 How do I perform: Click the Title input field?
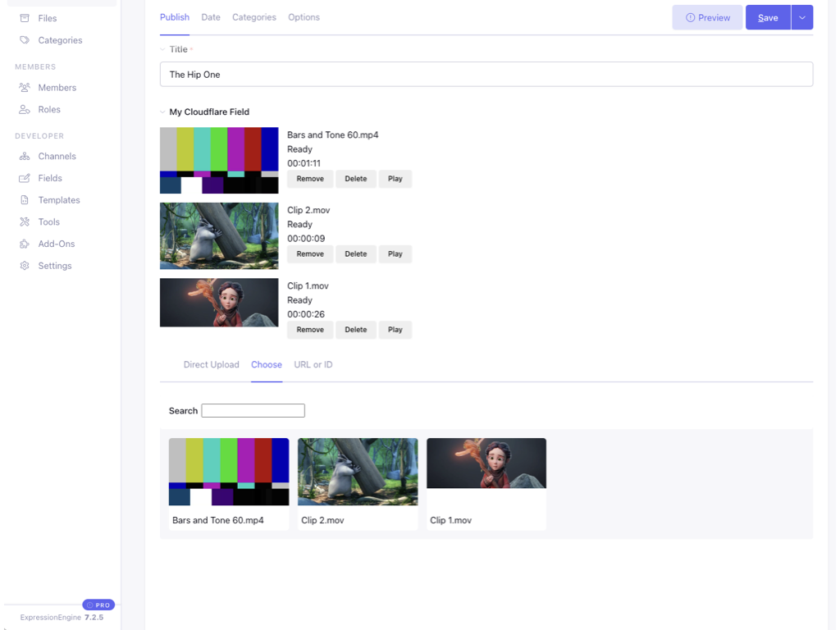[x=486, y=75]
